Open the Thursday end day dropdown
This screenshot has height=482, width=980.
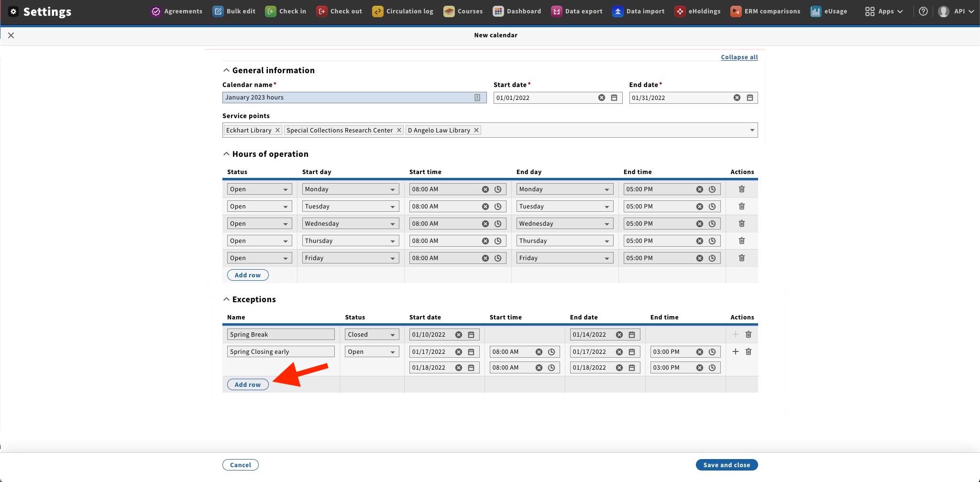click(x=565, y=241)
